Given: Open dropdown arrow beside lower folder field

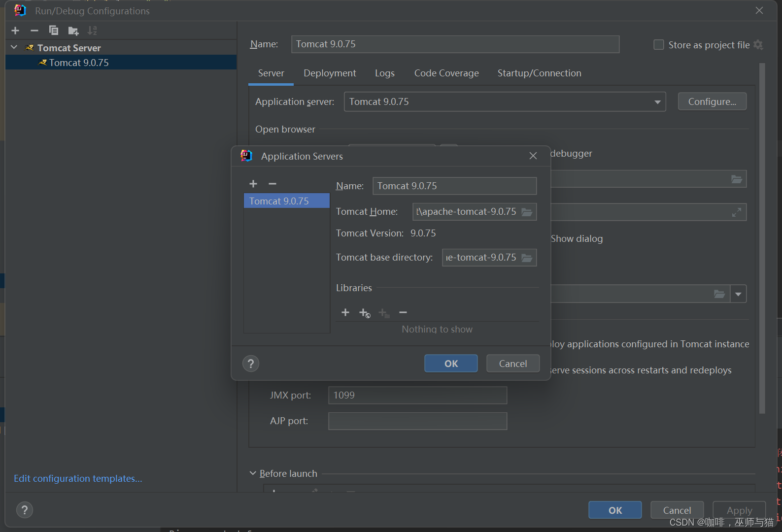Looking at the screenshot, I should pyautogui.click(x=738, y=294).
